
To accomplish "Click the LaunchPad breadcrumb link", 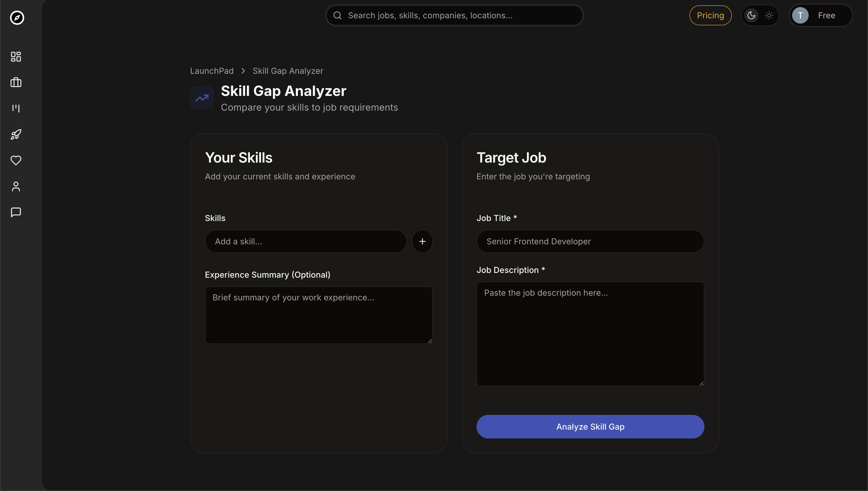I will tap(212, 71).
